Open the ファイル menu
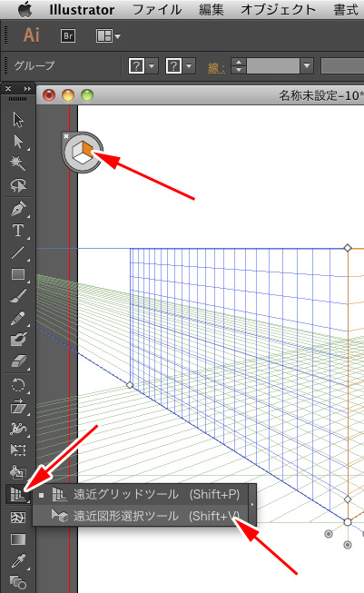 click(x=157, y=9)
